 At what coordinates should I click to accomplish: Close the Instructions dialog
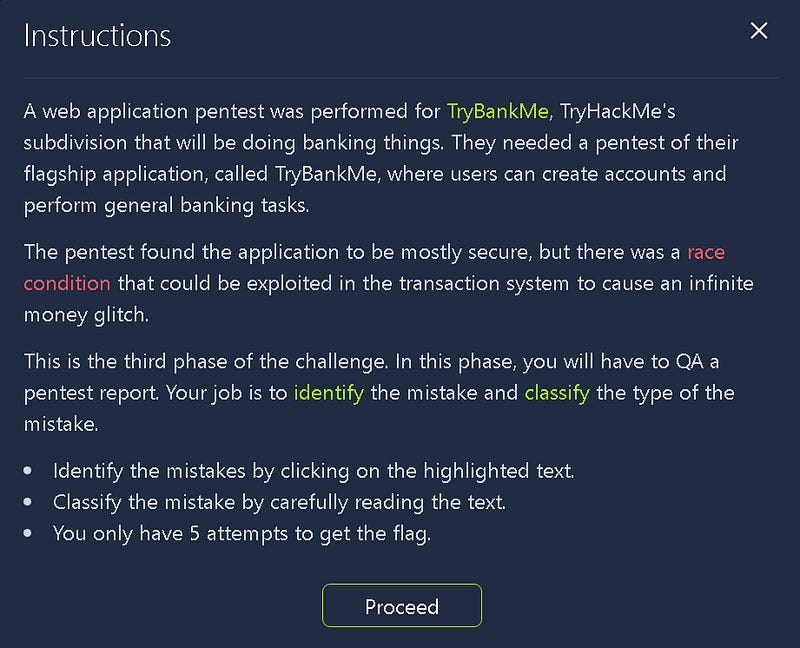(x=759, y=30)
